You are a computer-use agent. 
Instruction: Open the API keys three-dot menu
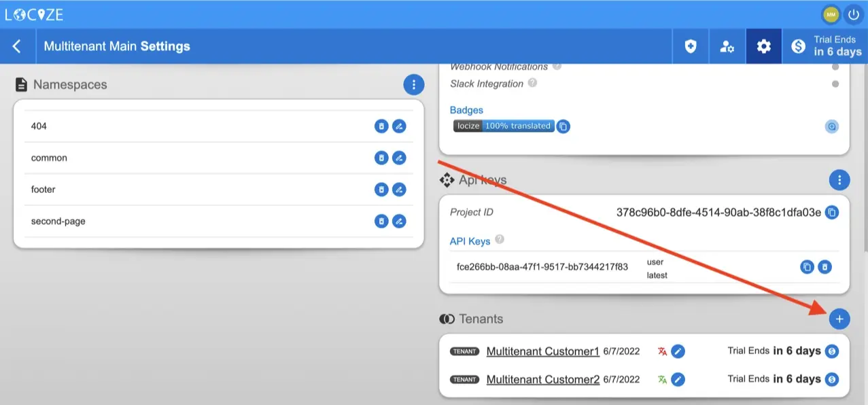(839, 180)
